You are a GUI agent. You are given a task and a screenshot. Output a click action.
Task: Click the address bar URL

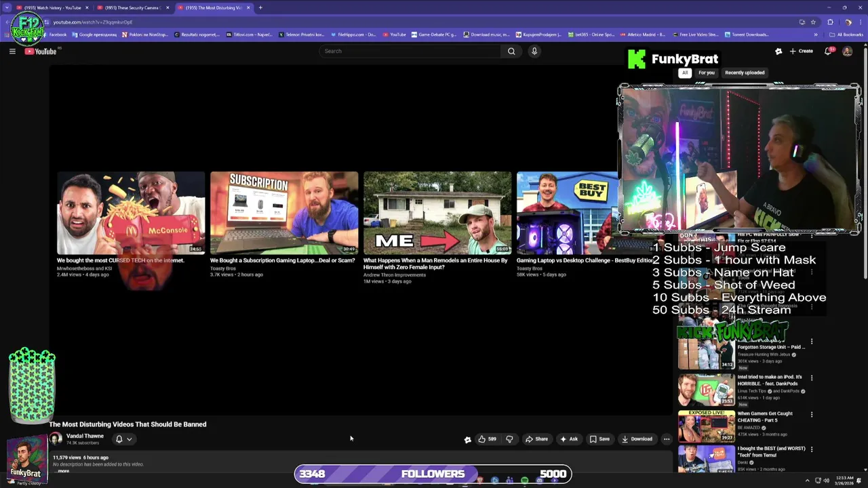(92, 22)
